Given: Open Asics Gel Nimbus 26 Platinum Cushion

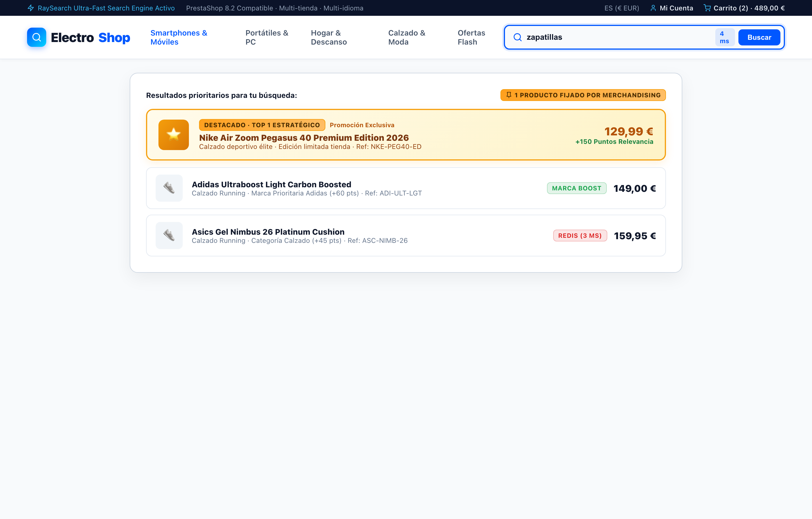Looking at the screenshot, I should 268,232.
